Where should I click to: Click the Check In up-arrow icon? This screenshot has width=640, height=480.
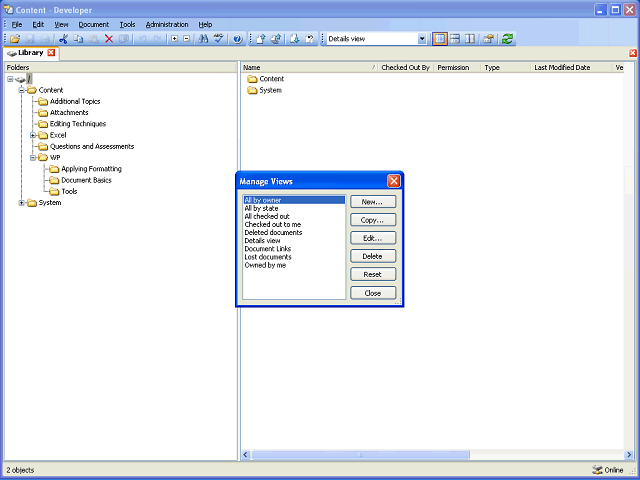coord(261,39)
